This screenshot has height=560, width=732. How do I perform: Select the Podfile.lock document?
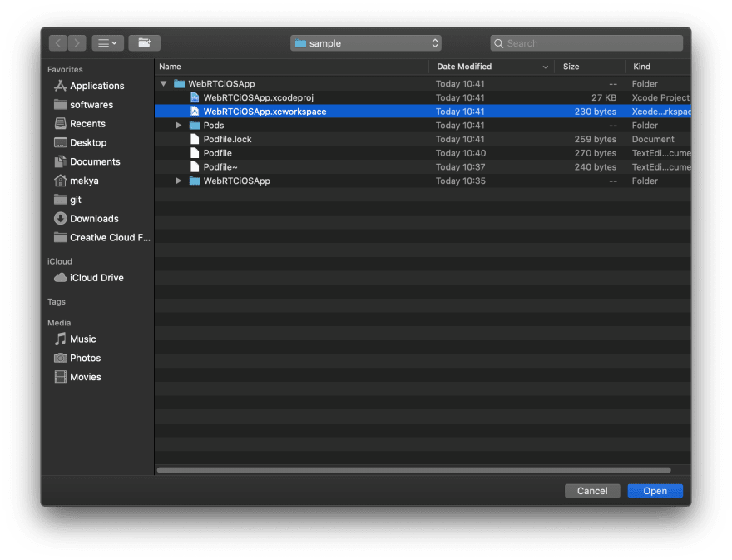tap(423, 139)
